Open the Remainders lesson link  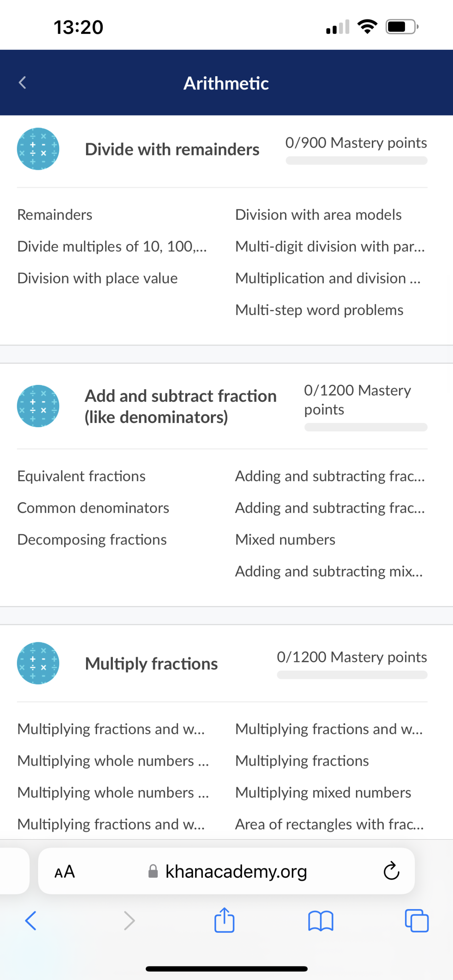55,215
